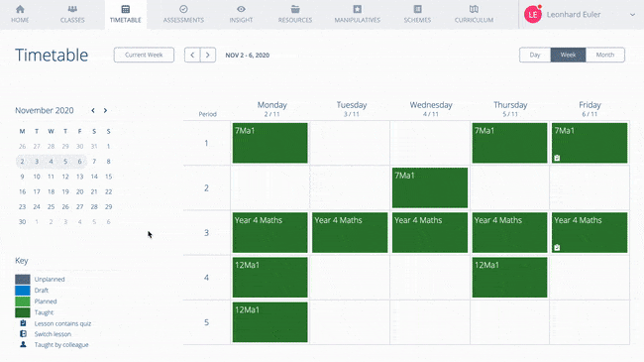Click the NOV 2 - 6, 2020 date range
Screen dimensions: 644x362
pos(248,56)
